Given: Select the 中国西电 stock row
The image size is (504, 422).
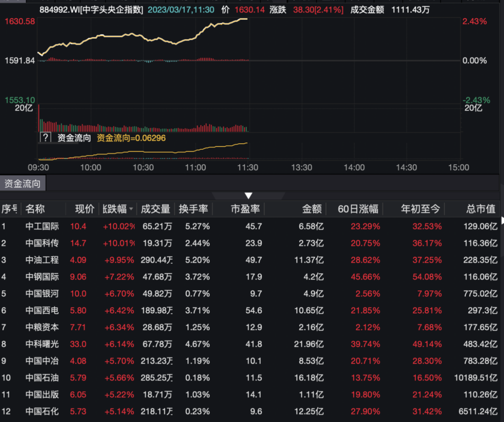Looking at the screenshot, I should coord(249,310).
